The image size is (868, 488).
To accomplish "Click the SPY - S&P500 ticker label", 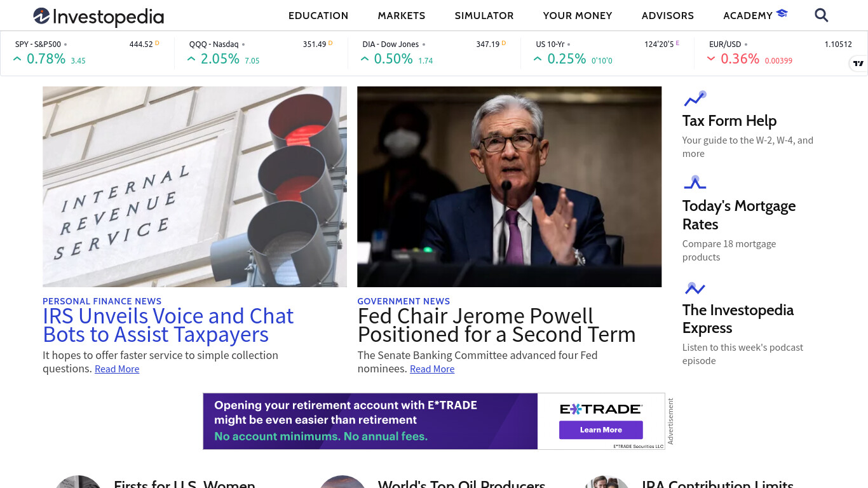I will (x=38, y=44).
